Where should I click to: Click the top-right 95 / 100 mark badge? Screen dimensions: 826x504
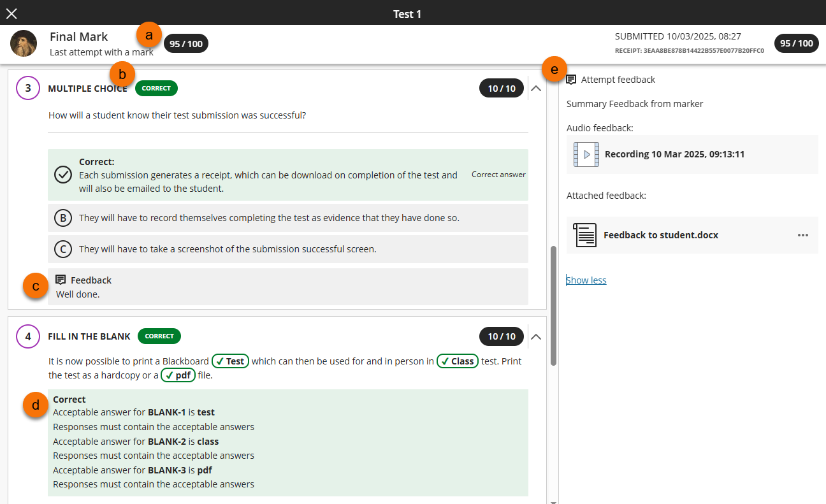(796, 43)
